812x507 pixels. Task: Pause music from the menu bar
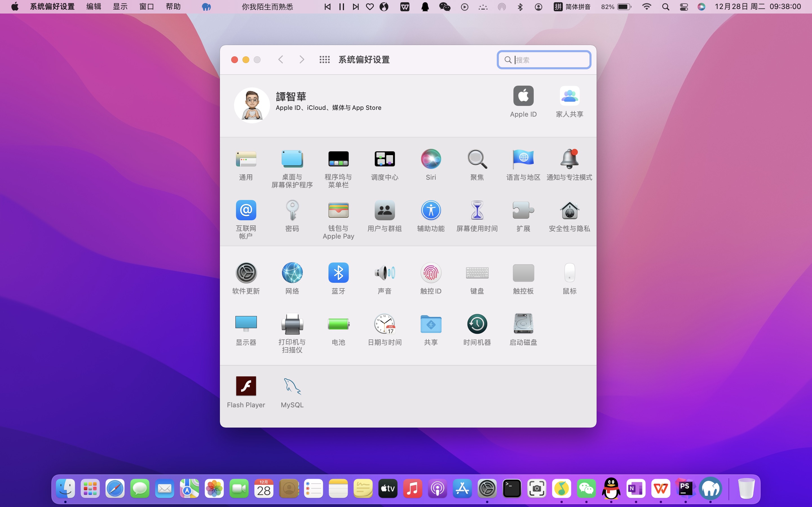click(x=342, y=7)
